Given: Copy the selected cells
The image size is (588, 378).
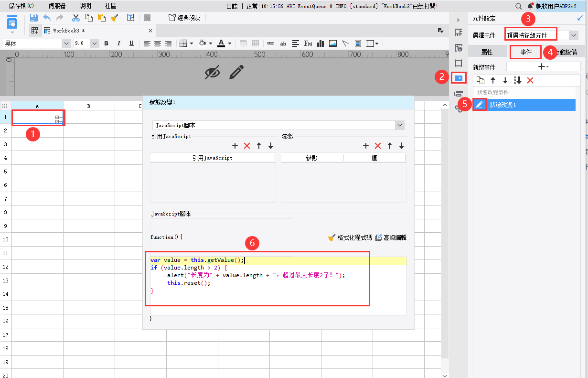Looking at the screenshot, I should coord(89,18).
